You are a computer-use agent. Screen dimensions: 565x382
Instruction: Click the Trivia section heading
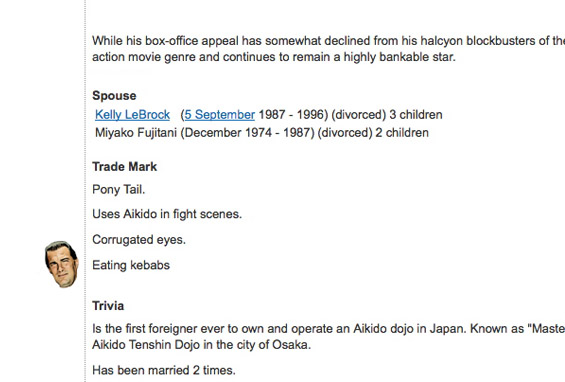click(x=108, y=306)
